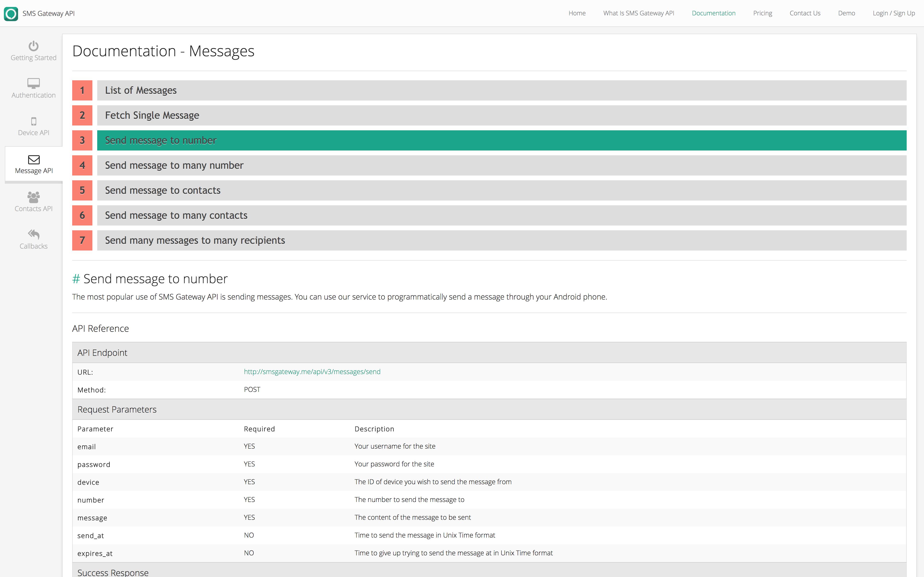The height and width of the screenshot is (577, 924).
Task: Expand the Send message to many number section
Action: click(x=489, y=165)
